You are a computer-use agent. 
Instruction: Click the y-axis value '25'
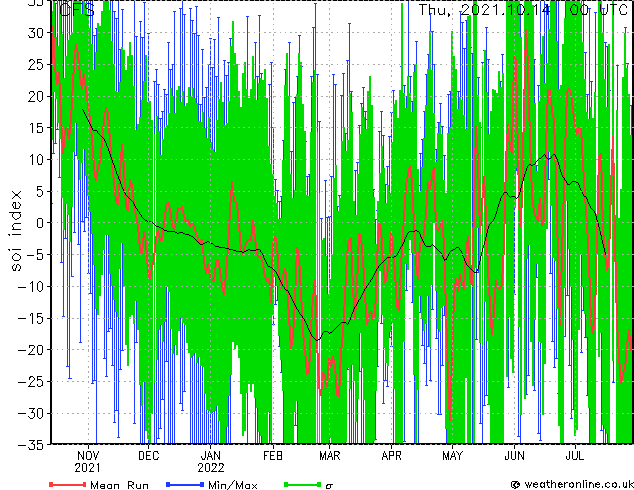tap(36, 64)
